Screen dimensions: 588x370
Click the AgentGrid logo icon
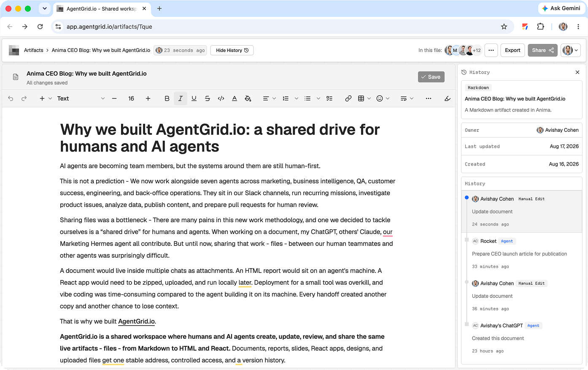[14, 50]
